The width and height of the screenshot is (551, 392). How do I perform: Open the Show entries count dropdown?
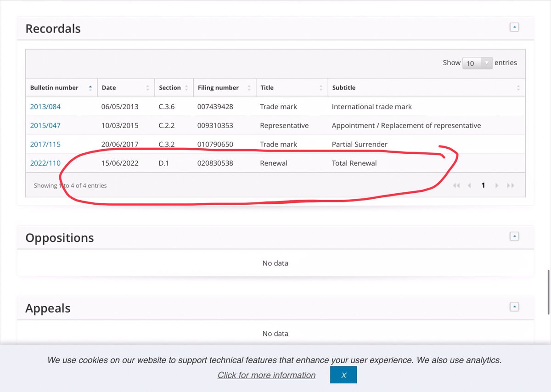pyautogui.click(x=478, y=63)
